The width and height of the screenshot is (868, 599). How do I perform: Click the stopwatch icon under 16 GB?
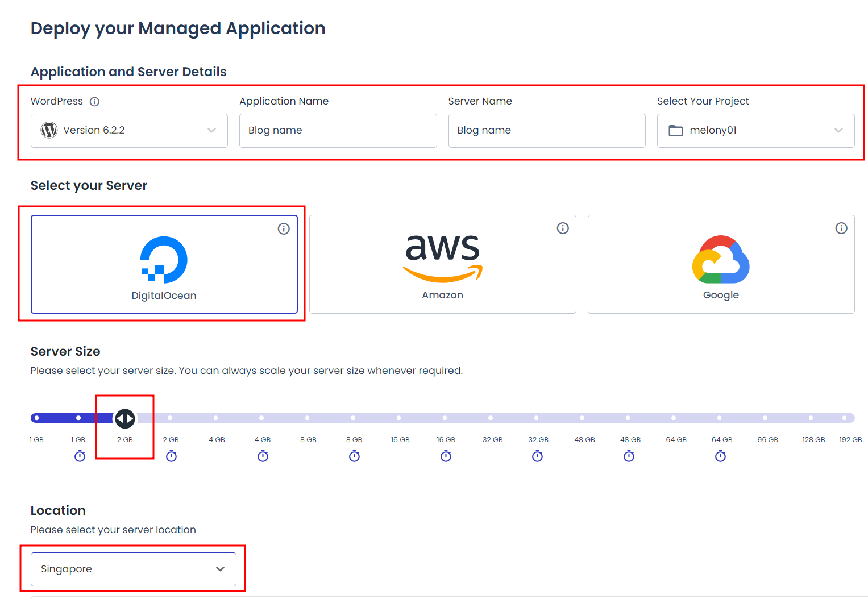(446, 456)
